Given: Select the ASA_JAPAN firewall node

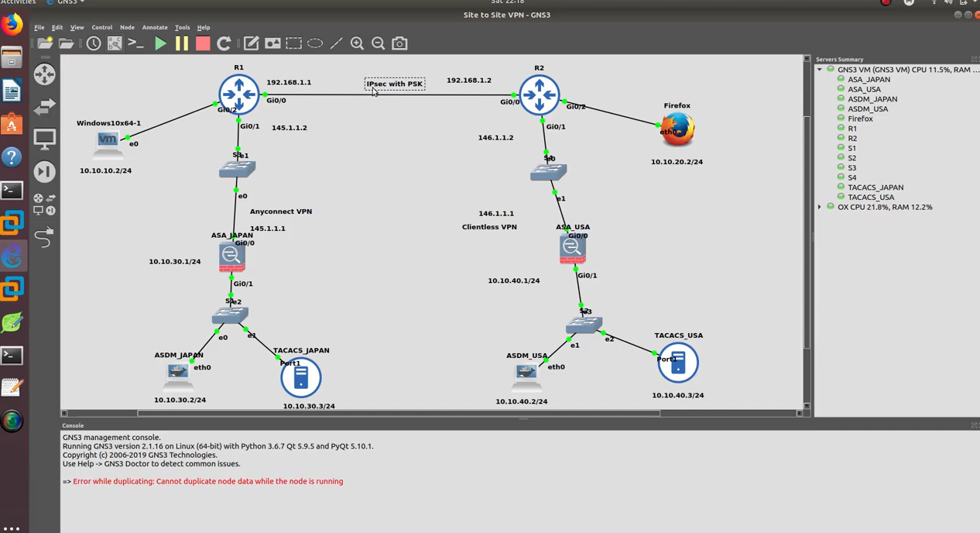Looking at the screenshot, I should [231, 257].
